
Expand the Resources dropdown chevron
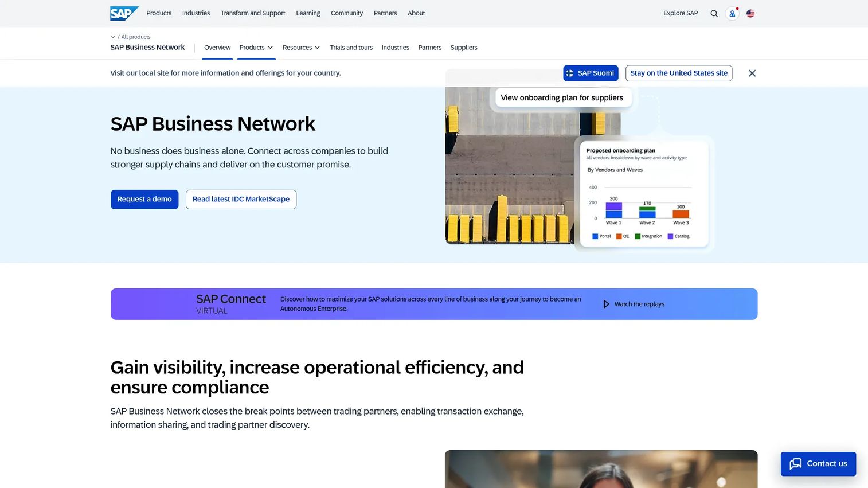click(x=317, y=48)
